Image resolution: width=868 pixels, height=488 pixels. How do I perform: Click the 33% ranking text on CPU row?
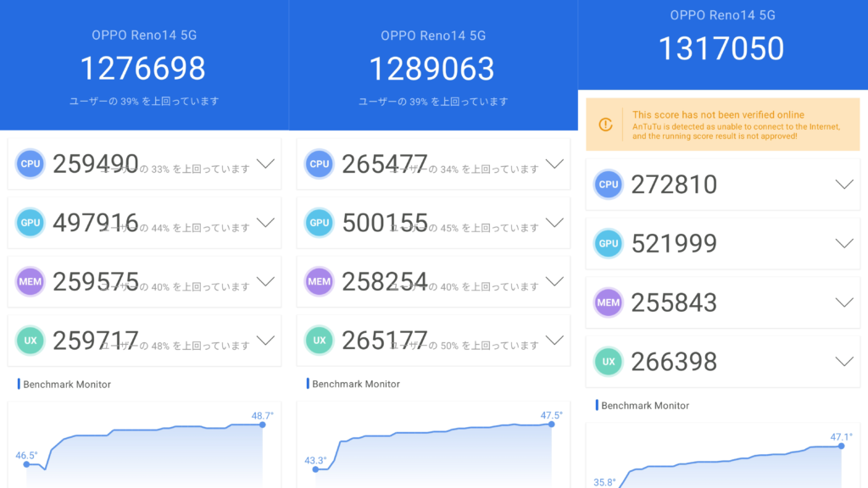coord(175,169)
